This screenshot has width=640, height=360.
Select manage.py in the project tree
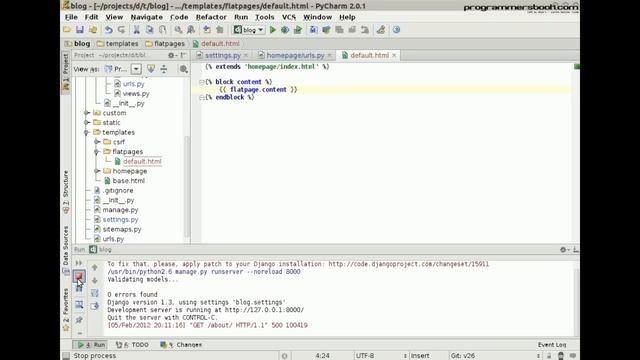[120, 210]
